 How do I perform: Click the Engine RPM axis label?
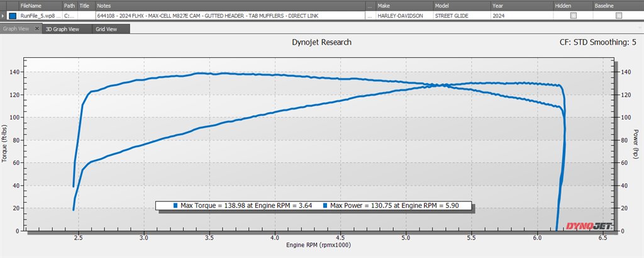(x=319, y=245)
